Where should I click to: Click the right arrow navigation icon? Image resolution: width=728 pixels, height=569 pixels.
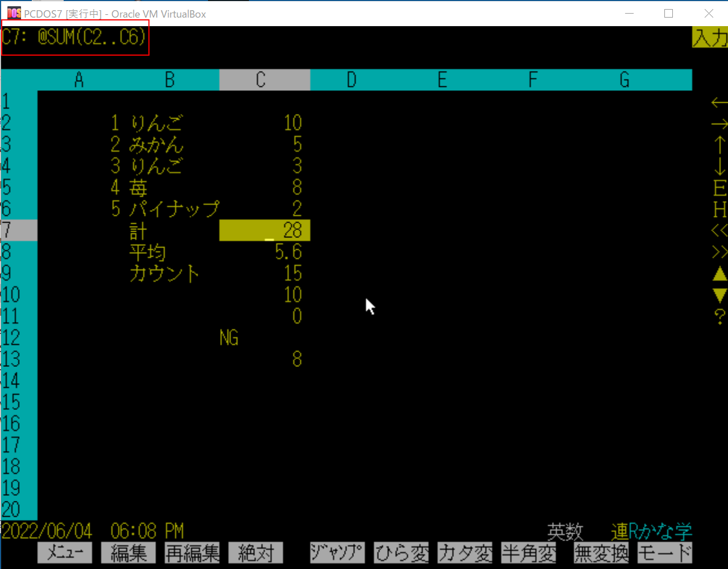pyautogui.click(x=719, y=124)
